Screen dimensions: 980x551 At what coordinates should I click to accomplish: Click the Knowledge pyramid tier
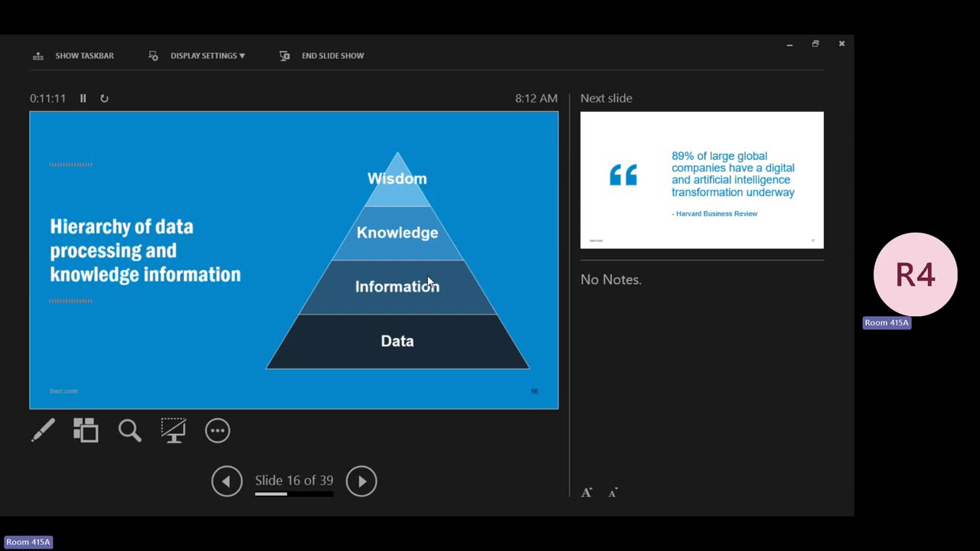point(397,233)
